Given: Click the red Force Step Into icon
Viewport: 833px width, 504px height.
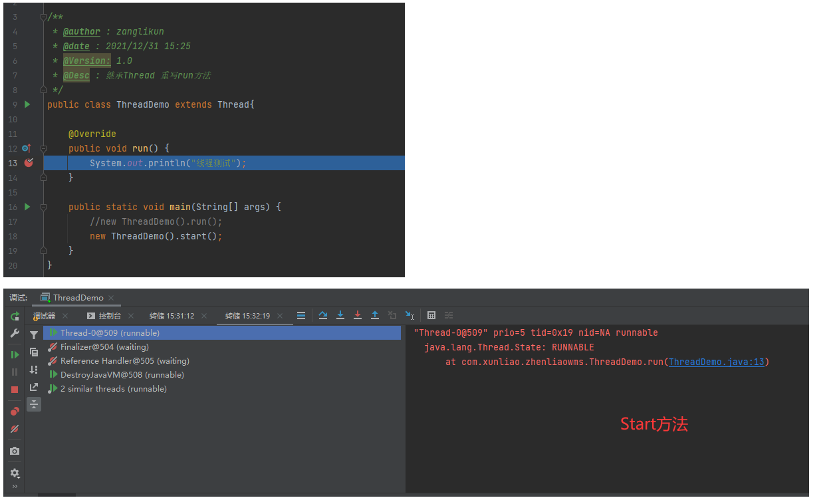Looking at the screenshot, I should point(358,315).
